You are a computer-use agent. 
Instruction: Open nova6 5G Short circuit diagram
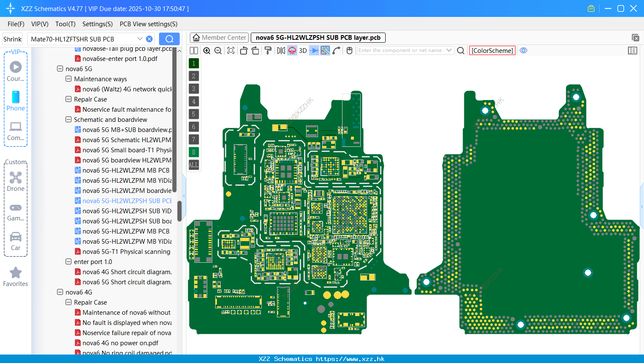(x=123, y=282)
